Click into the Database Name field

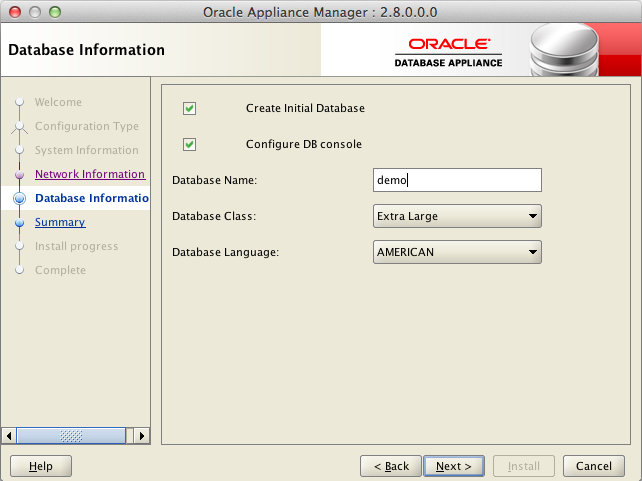pos(457,180)
